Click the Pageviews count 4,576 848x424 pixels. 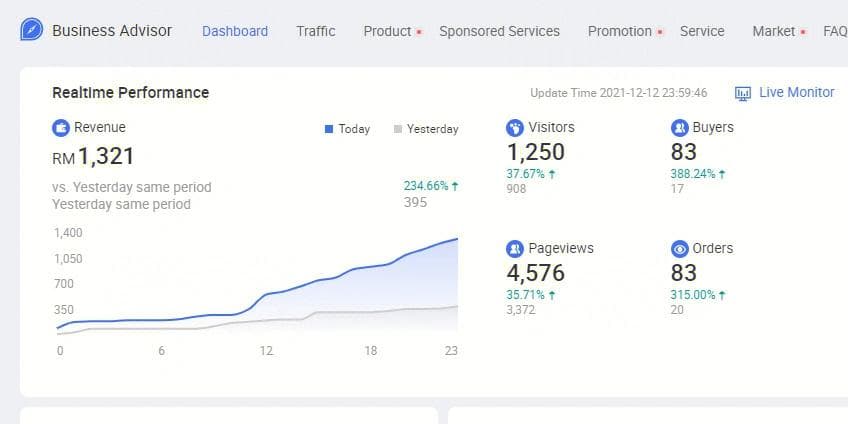coord(535,273)
